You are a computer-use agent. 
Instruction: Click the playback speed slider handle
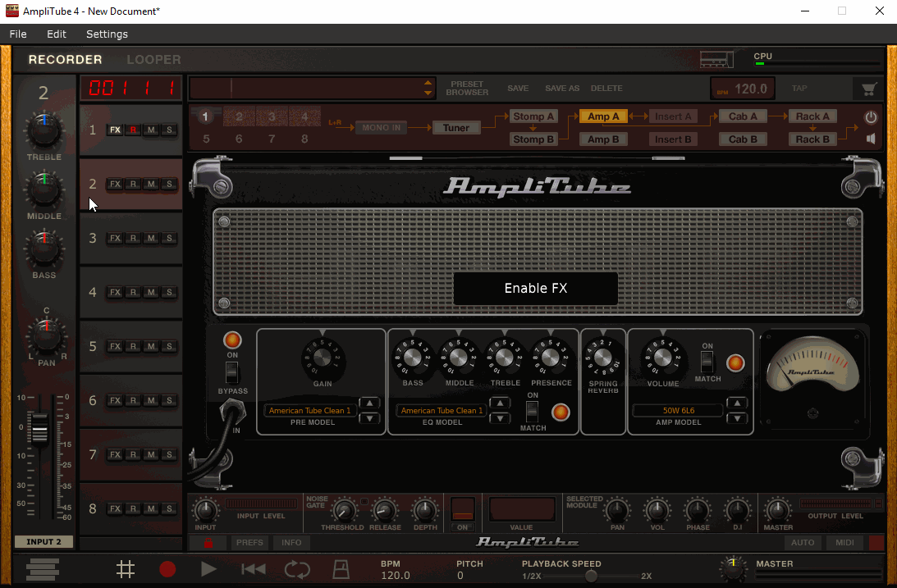pyautogui.click(x=590, y=576)
